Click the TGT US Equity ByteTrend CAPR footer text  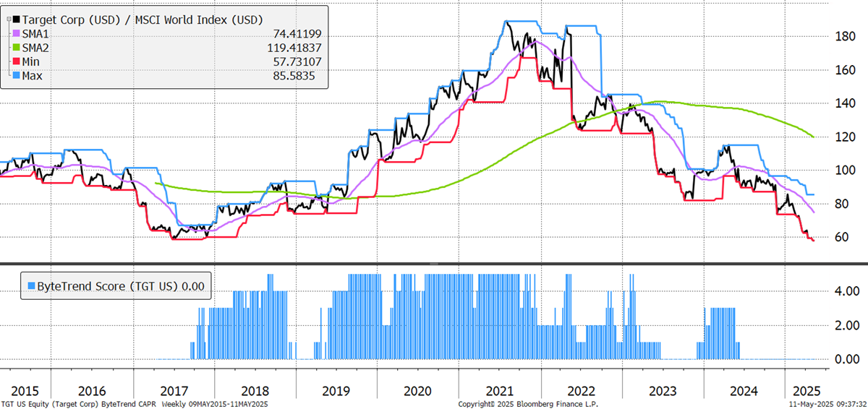point(135,403)
